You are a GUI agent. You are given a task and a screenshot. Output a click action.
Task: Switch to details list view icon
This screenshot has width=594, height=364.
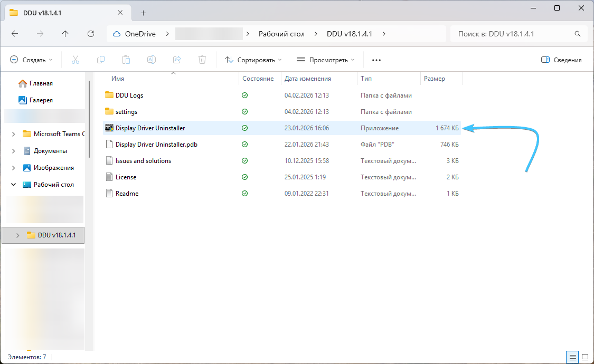click(x=572, y=357)
